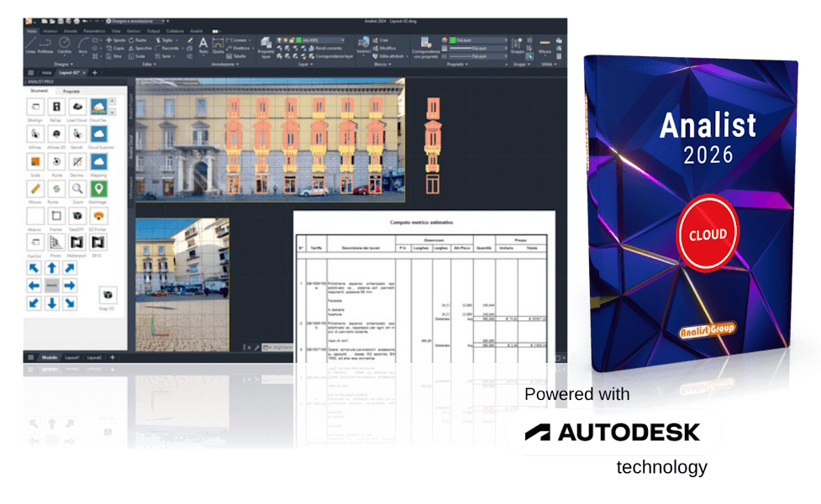Select the Cerchio circle tool
This screenshot has width=821, height=504.
65,45
